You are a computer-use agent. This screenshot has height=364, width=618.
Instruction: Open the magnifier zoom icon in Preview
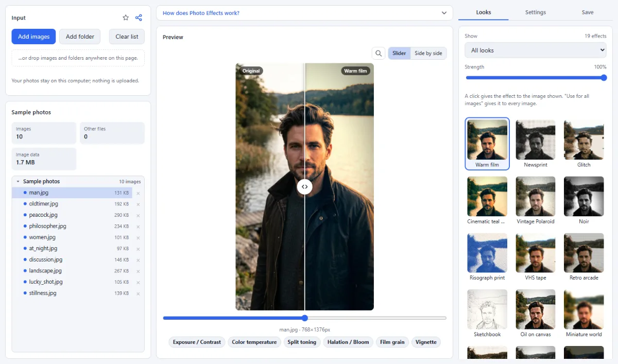click(379, 53)
